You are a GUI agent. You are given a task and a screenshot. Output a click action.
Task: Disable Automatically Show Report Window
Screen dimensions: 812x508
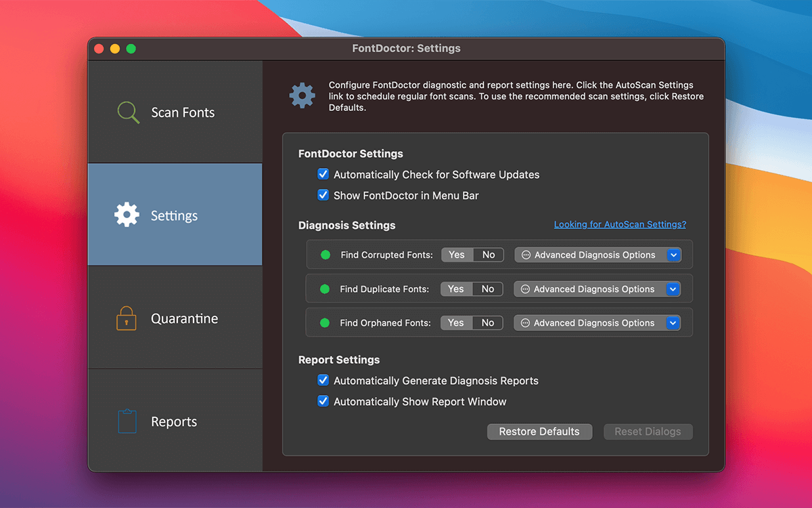point(323,401)
